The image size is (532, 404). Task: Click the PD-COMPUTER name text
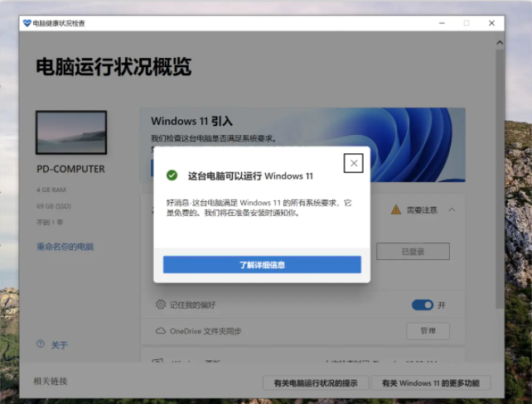pos(70,169)
